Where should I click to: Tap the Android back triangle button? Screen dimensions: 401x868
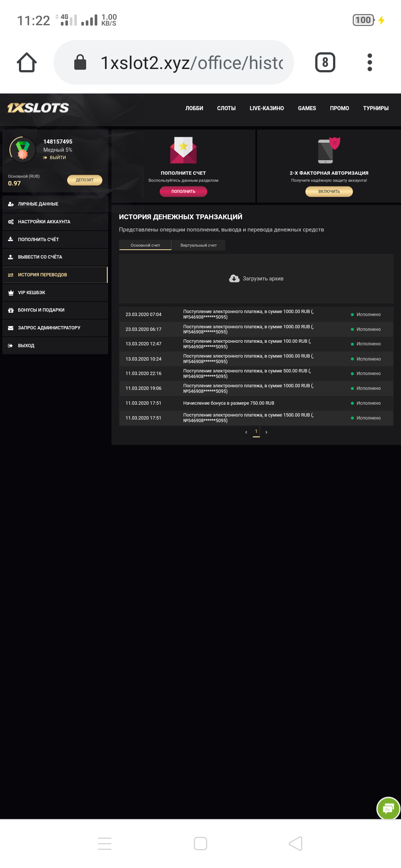(296, 844)
